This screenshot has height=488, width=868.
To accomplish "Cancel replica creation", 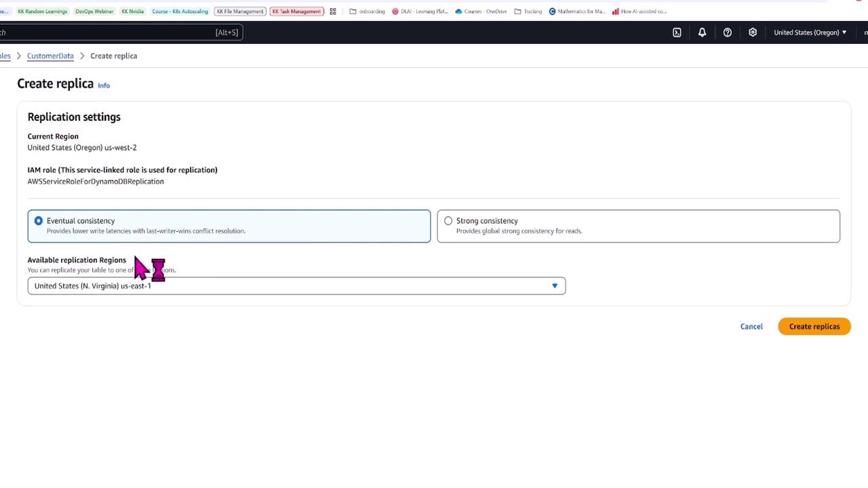I will [751, 327].
